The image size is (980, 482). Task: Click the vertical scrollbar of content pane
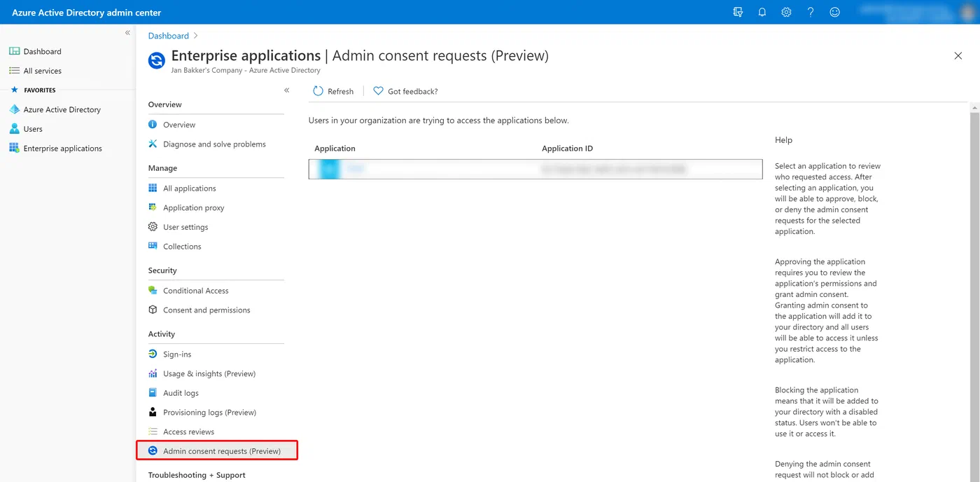[974, 294]
